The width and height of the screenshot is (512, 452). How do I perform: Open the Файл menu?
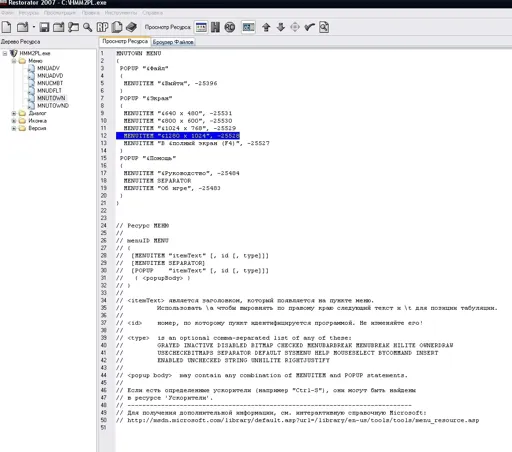tap(7, 13)
